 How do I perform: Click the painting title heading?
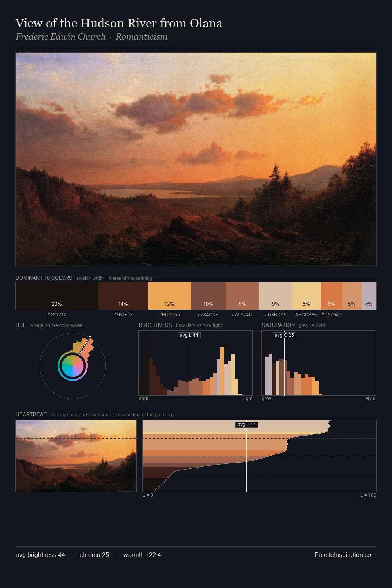119,23
